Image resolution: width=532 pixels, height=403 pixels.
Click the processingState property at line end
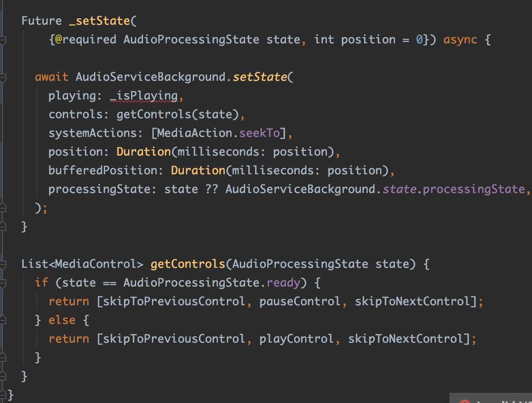coord(474,189)
